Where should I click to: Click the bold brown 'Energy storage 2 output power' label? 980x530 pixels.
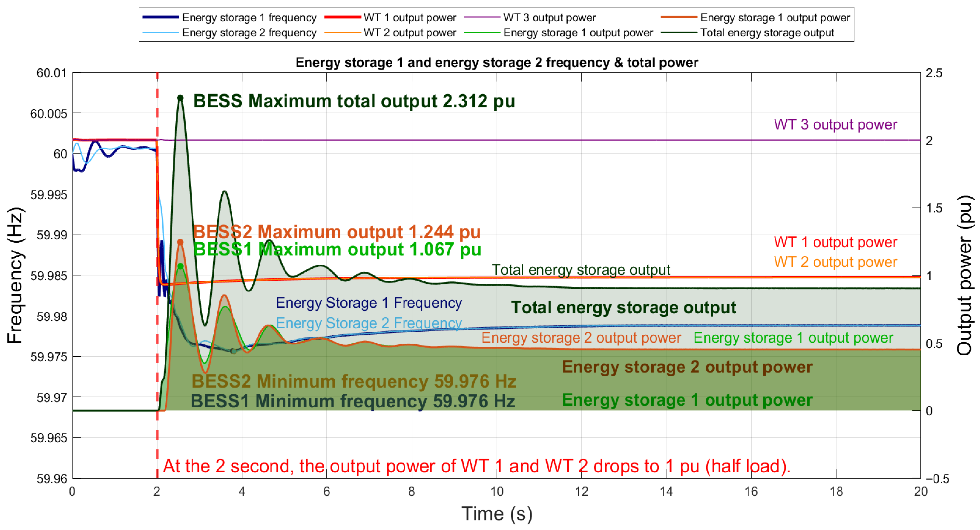[x=687, y=367]
